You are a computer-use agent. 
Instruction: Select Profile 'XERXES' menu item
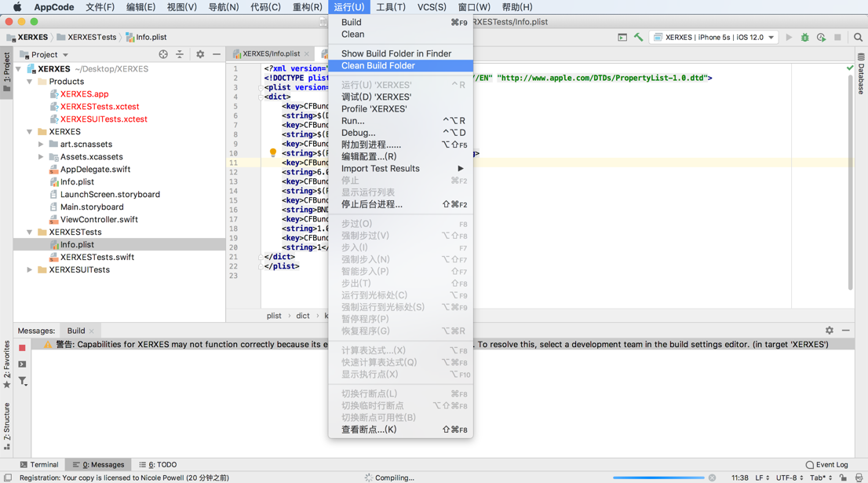[x=400, y=108]
